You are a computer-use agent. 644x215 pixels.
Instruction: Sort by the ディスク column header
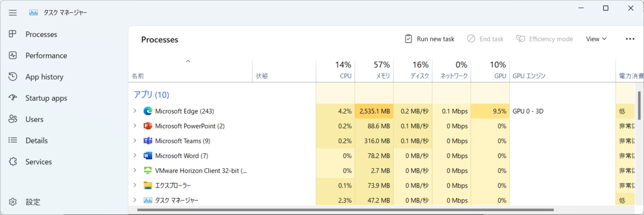pyautogui.click(x=413, y=70)
